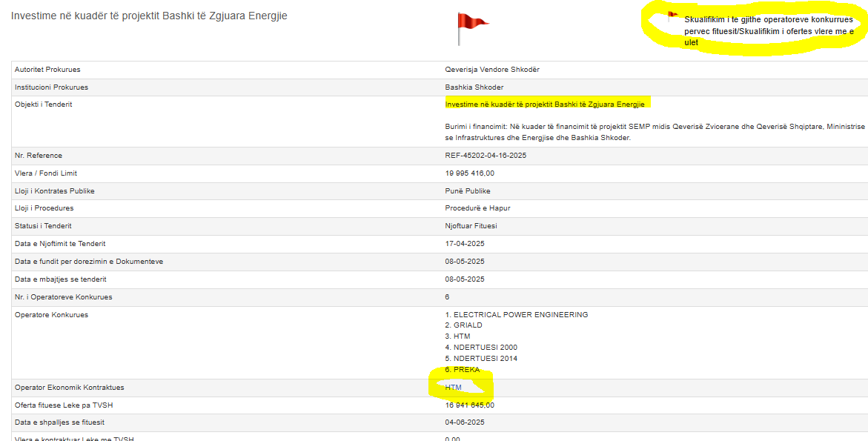
Task: Select 'Qeverisja Vendore Shkodër' value
Action: point(491,70)
